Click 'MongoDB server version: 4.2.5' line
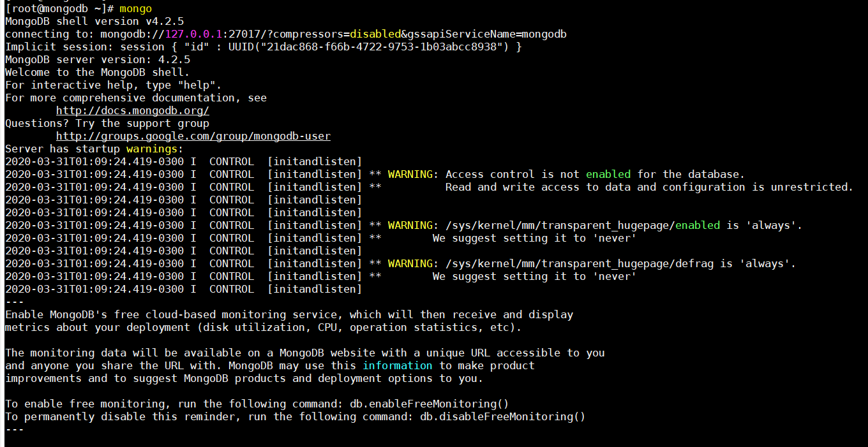Viewport: 868px width, 447px height. coord(98,60)
